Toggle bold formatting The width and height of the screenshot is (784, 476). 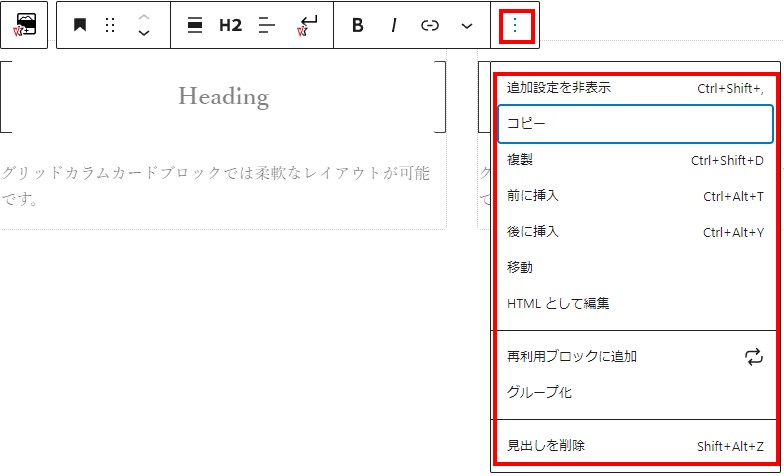(x=357, y=25)
